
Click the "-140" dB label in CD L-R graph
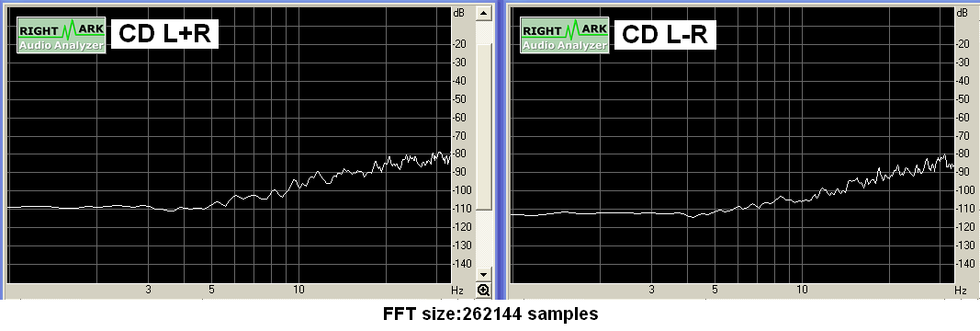966,264
